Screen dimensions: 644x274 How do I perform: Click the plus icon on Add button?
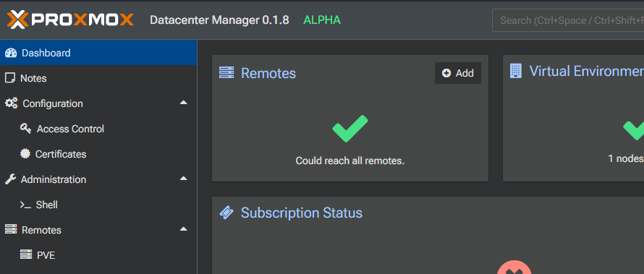[x=446, y=73]
